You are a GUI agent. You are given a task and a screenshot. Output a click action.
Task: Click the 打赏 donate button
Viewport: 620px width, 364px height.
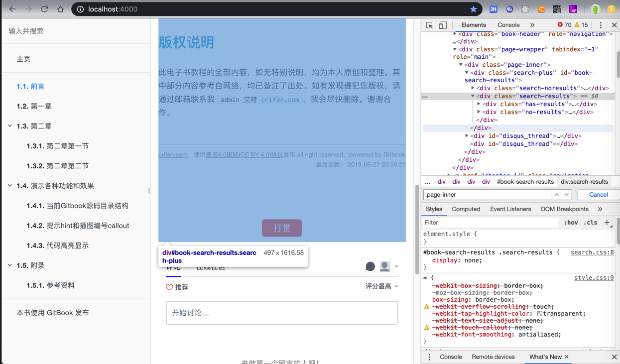pos(282,228)
